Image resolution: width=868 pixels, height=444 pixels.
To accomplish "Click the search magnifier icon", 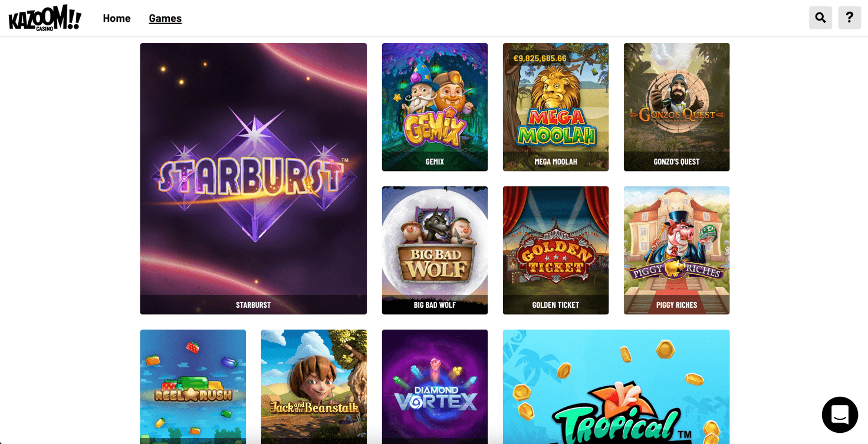I will [x=820, y=18].
